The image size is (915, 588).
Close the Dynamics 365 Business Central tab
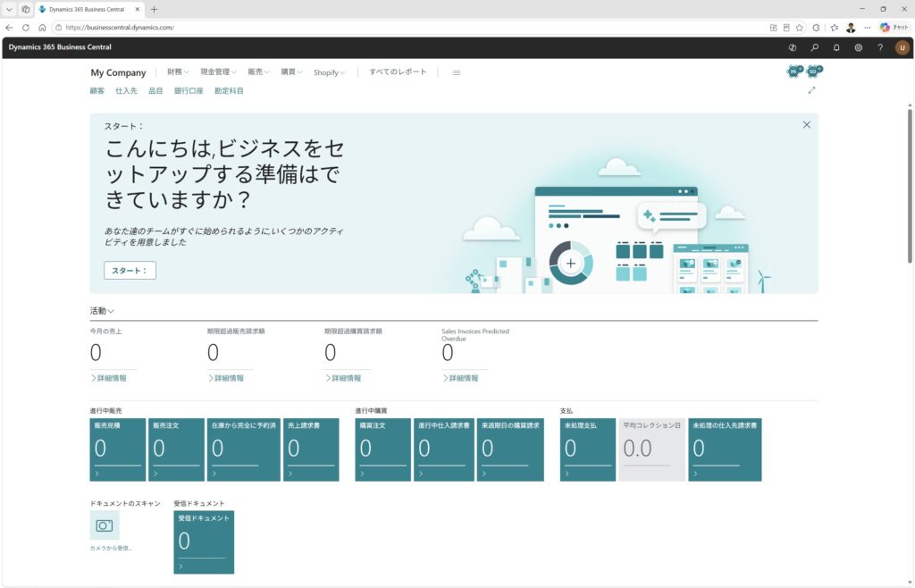point(138,9)
